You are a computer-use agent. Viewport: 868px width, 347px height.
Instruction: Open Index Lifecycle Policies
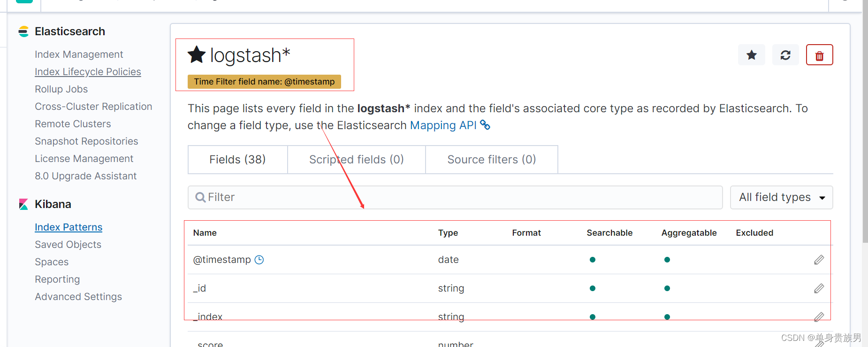click(88, 72)
